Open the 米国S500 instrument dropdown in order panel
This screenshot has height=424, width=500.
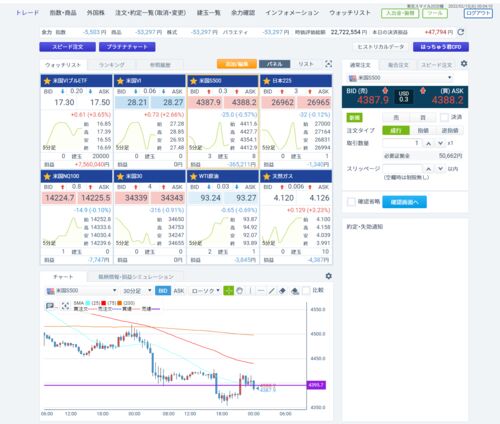coord(400,78)
